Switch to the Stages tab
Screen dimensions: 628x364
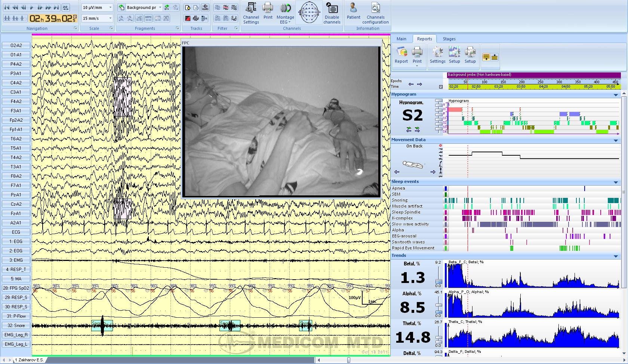(x=449, y=39)
